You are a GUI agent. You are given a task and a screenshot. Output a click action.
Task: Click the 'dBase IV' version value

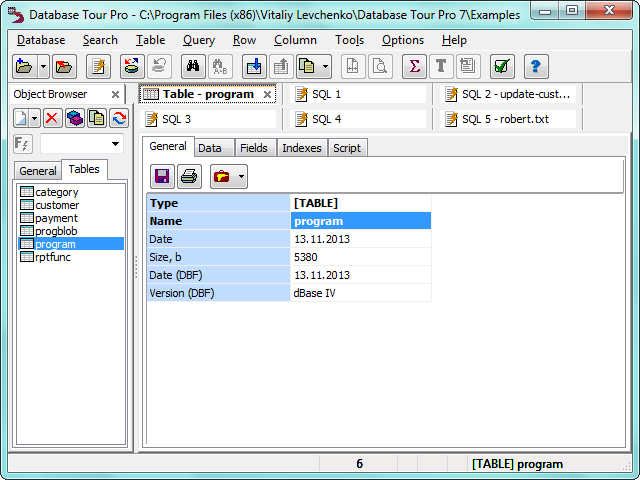coord(361,293)
